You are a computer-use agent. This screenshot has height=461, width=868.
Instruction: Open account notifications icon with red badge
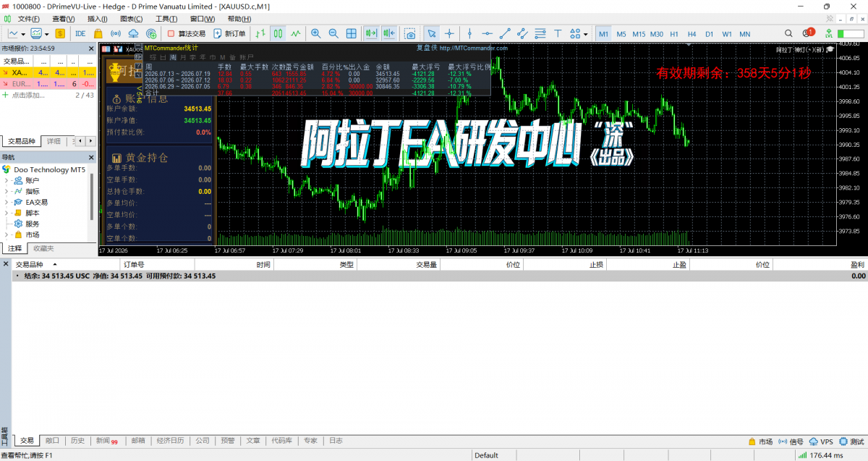point(808,33)
